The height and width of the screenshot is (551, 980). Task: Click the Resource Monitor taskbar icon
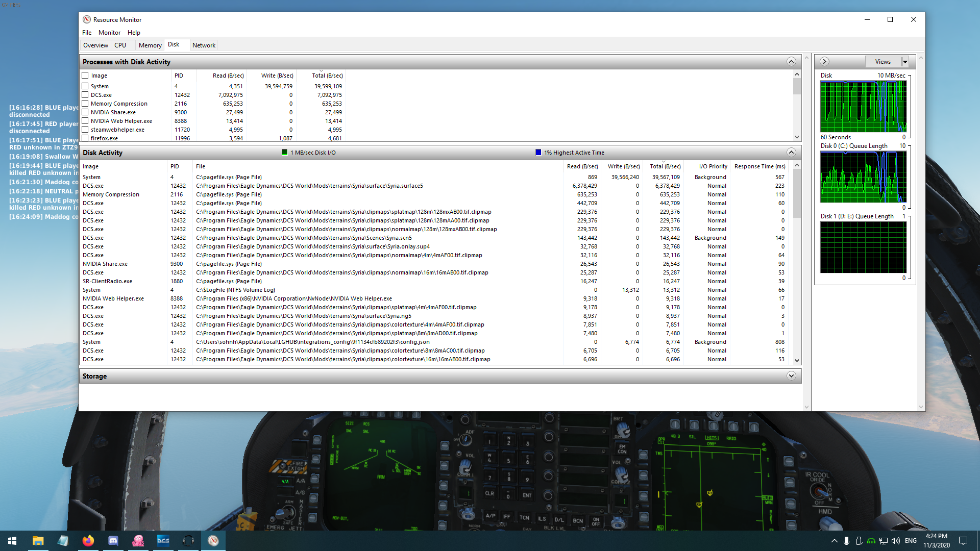pyautogui.click(x=213, y=541)
